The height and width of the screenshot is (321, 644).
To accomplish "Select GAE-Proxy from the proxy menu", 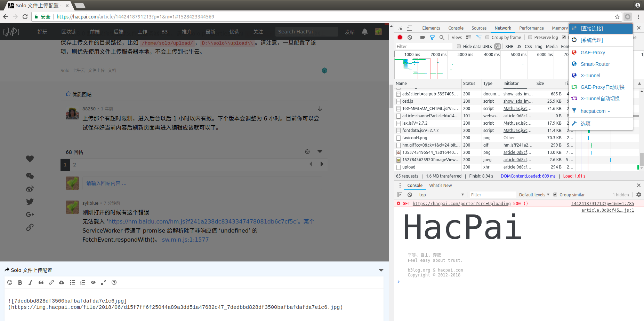I will 593,53.
